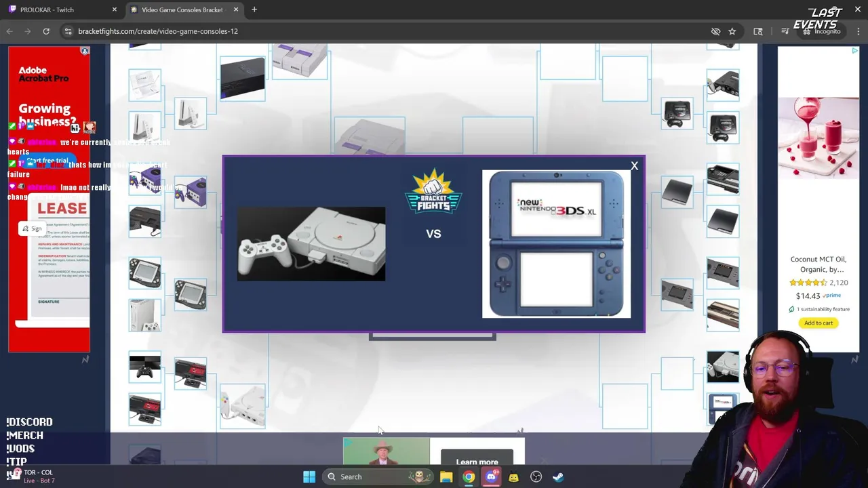Screen dimensions: 868x488
Task: Select the Nintendo 64 on right side
Action: point(723,85)
